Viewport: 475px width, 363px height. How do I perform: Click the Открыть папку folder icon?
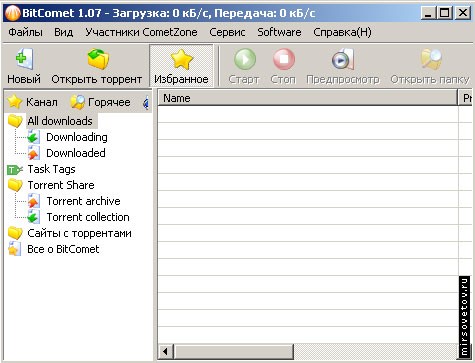[x=431, y=59]
